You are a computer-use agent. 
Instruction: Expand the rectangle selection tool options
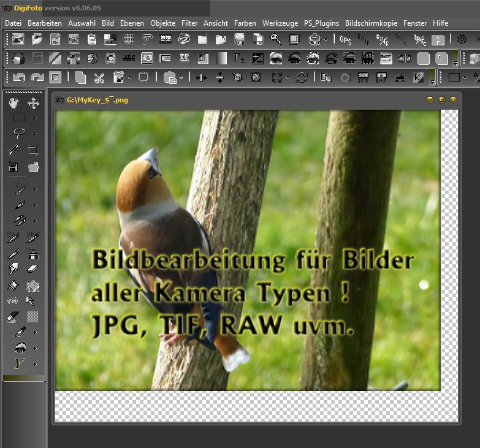tap(36, 118)
